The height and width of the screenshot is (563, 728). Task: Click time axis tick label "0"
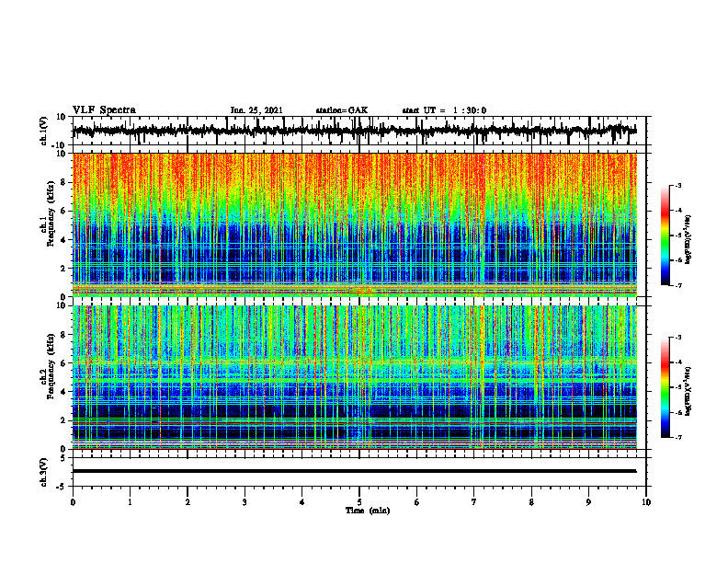click(x=73, y=502)
